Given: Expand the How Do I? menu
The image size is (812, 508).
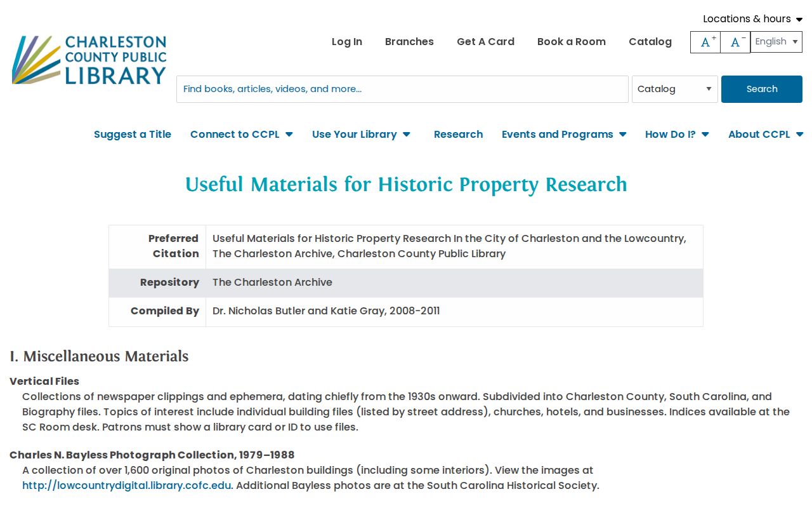Looking at the screenshot, I should tap(677, 134).
